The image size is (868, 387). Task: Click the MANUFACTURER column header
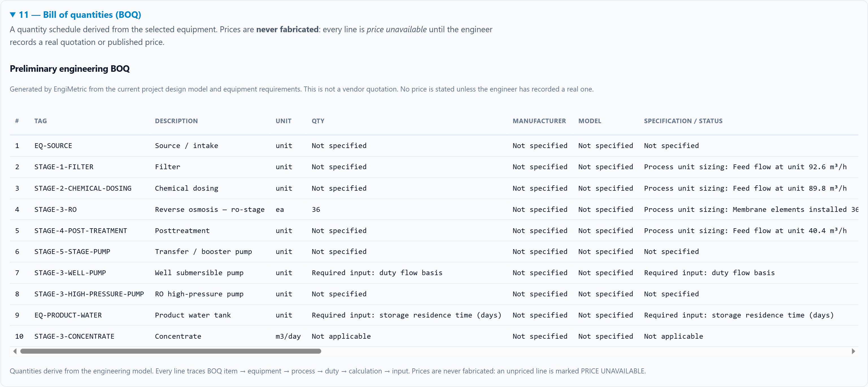pos(539,121)
